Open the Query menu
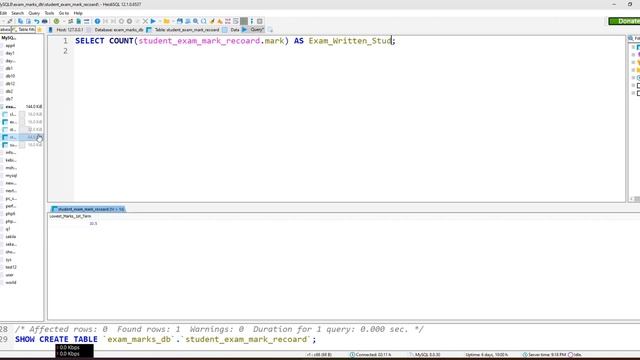 (x=34, y=13)
